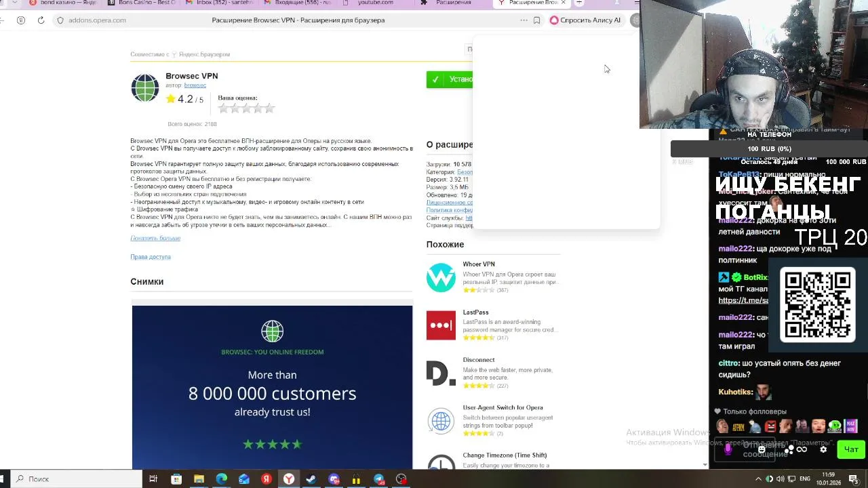Click the page's vertical scrollbar down arrow
The width and height of the screenshot is (868, 488).
pyautogui.click(x=705, y=465)
